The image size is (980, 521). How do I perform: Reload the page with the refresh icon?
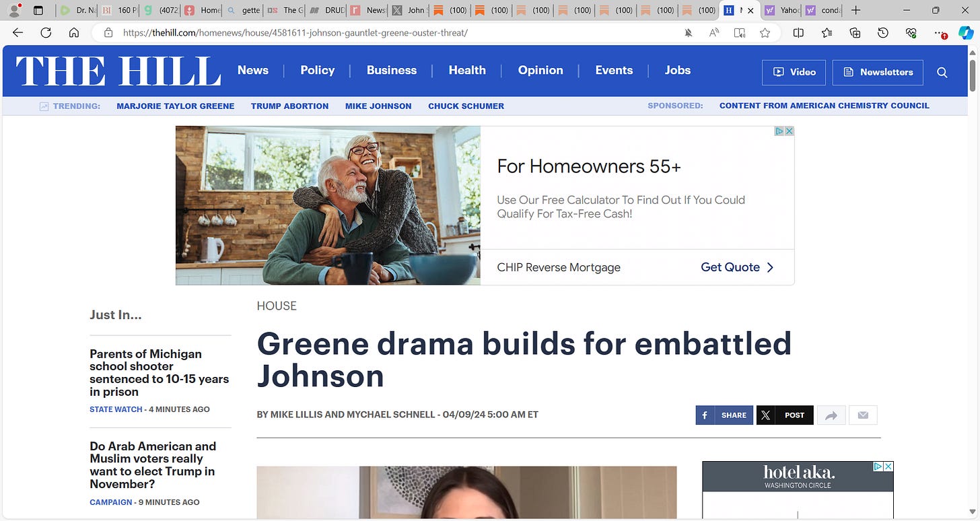pos(46,32)
